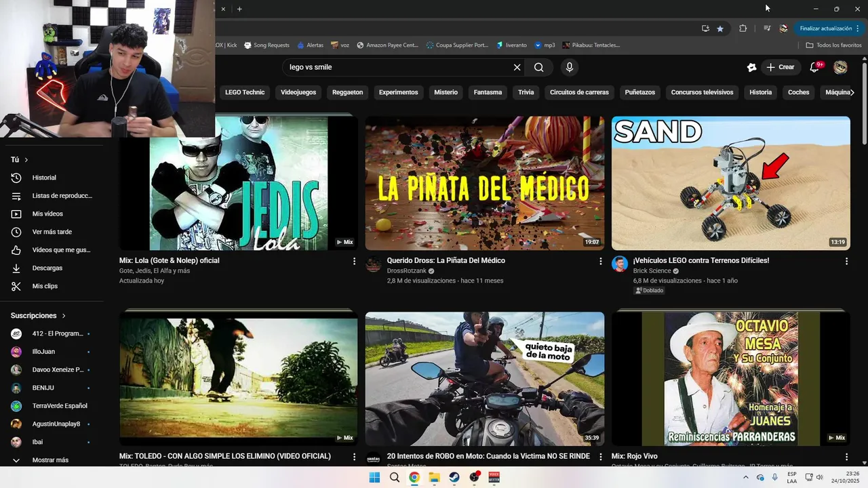
Task: Open the Todos los favoritos folder
Action: click(833, 45)
